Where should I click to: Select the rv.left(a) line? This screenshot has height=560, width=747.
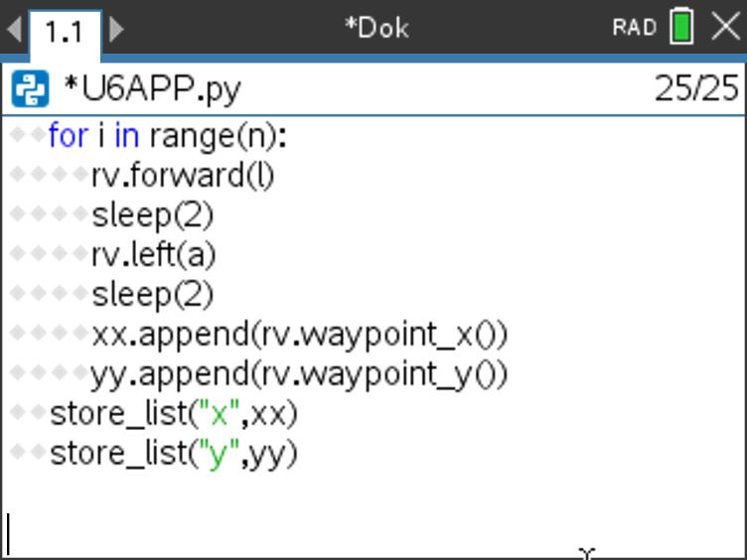[153, 255]
